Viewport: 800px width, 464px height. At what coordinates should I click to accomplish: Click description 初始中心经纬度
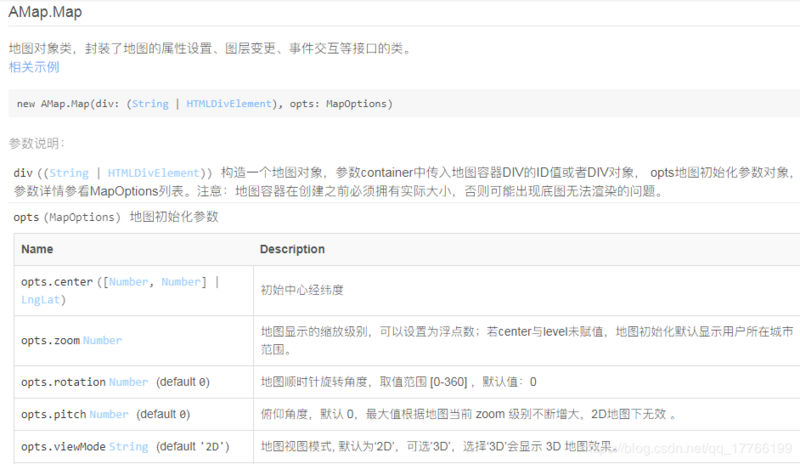(x=302, y=290)
